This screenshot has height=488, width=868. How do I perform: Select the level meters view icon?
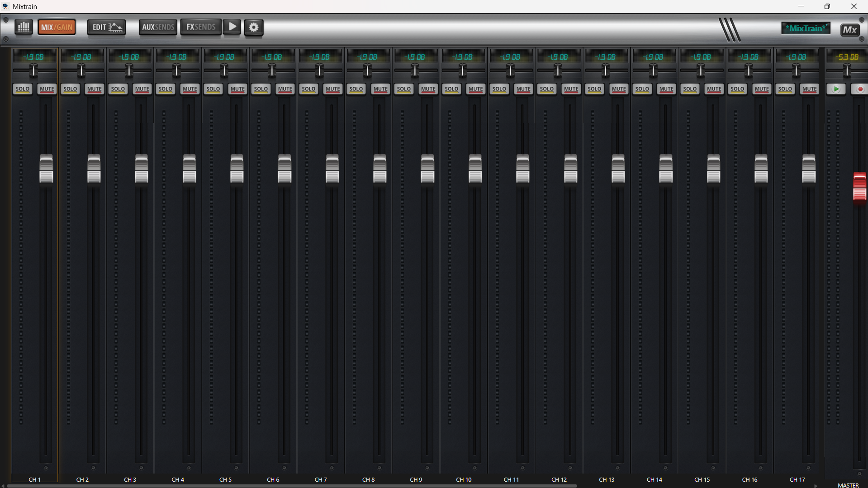pyautogui.click(x=23, y=27)
